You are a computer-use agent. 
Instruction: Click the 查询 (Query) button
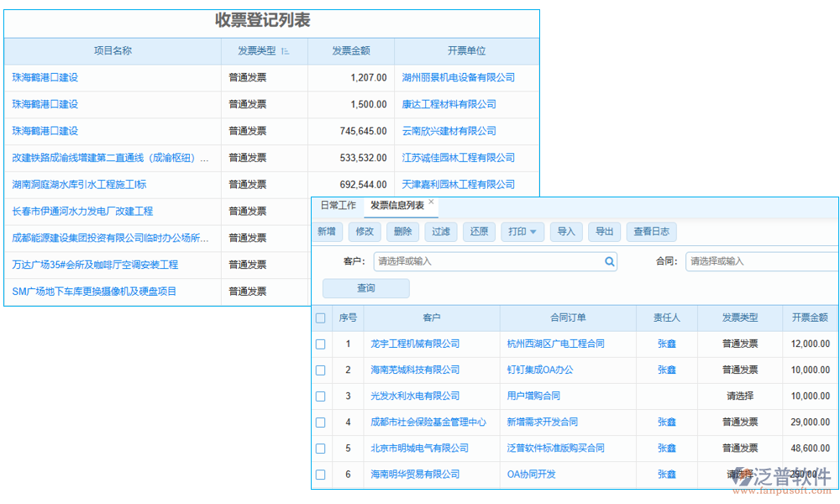click(x=365, y=288)
